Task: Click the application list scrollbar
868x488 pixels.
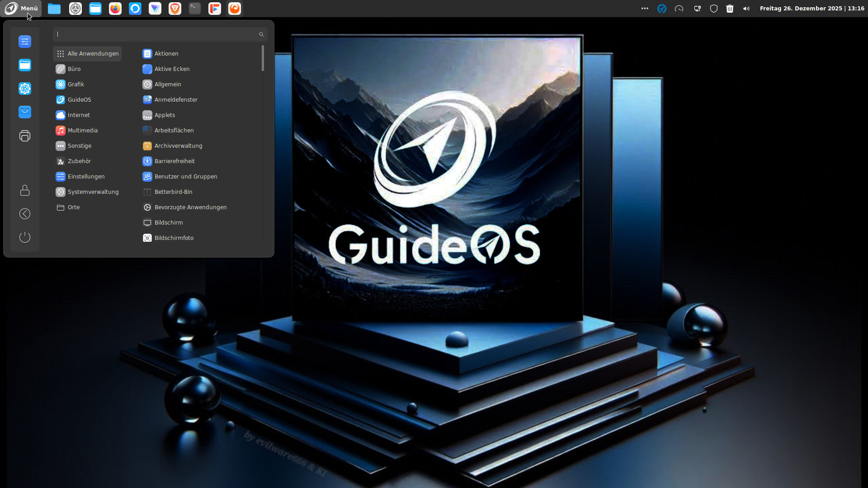Action: click(x=263, y=58)
